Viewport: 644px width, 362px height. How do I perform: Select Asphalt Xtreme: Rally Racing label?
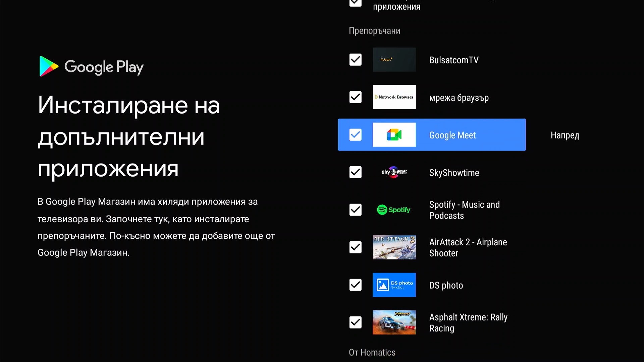468,323
